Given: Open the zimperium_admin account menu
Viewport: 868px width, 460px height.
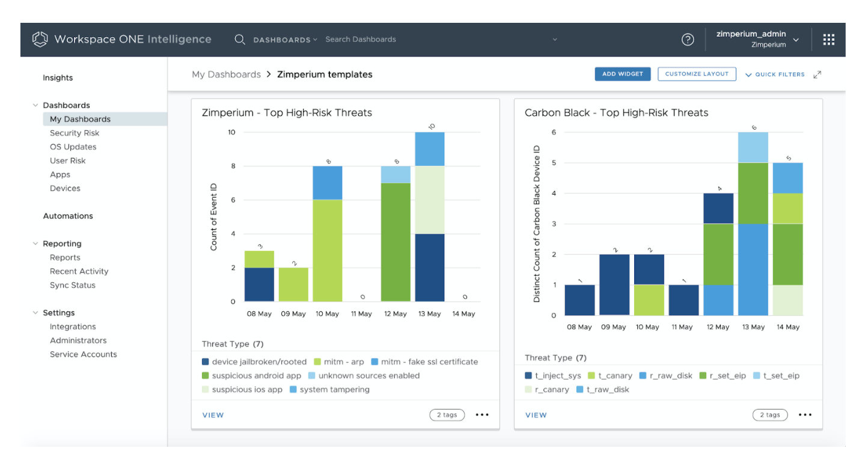Looking at the screenshot, I should tap(758, 40).
